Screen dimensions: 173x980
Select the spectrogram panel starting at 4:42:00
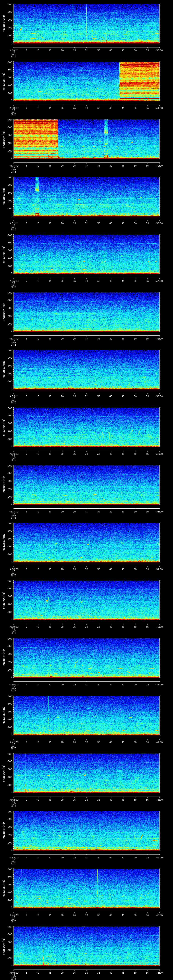[x=86, y=773]
